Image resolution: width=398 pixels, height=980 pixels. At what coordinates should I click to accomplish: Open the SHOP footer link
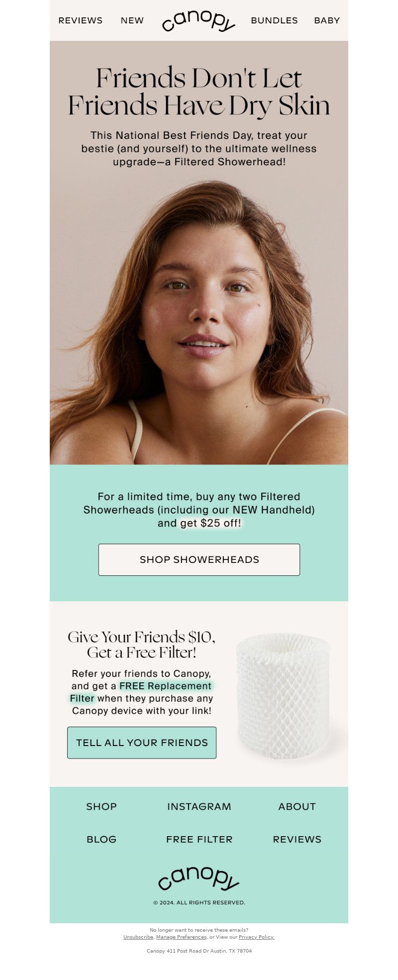point(101,806)
